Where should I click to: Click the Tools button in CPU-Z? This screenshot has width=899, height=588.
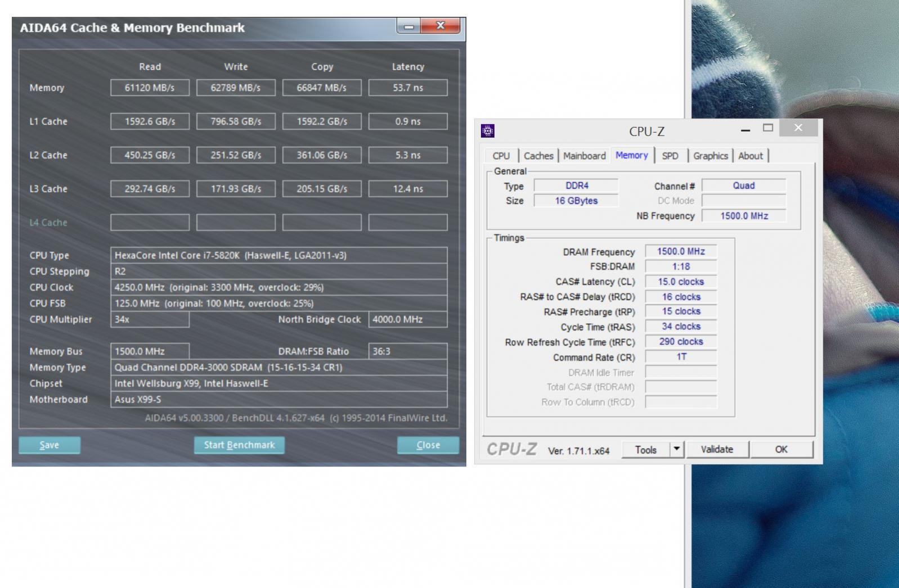(646, 449)
